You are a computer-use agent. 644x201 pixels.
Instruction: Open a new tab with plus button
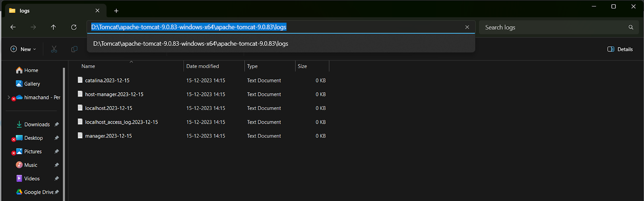(116, 11)
